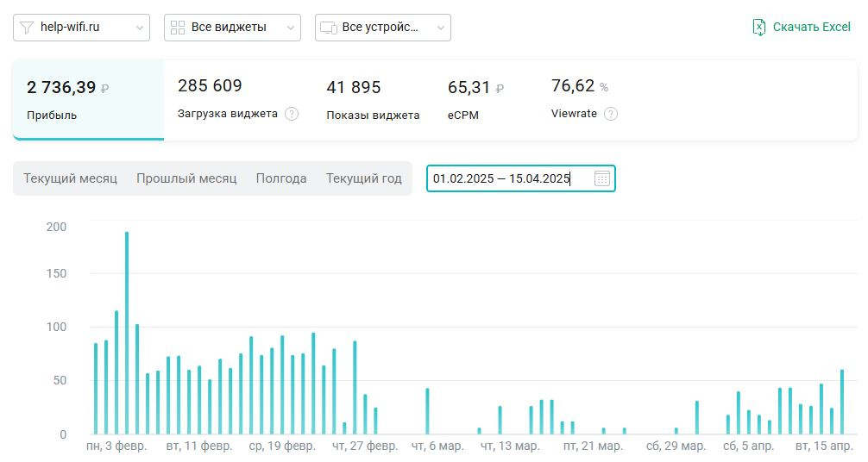Viewport: 868px width, 462px height.
Task: Open the calendar picker icon
Action: click(x=601, y=178)
